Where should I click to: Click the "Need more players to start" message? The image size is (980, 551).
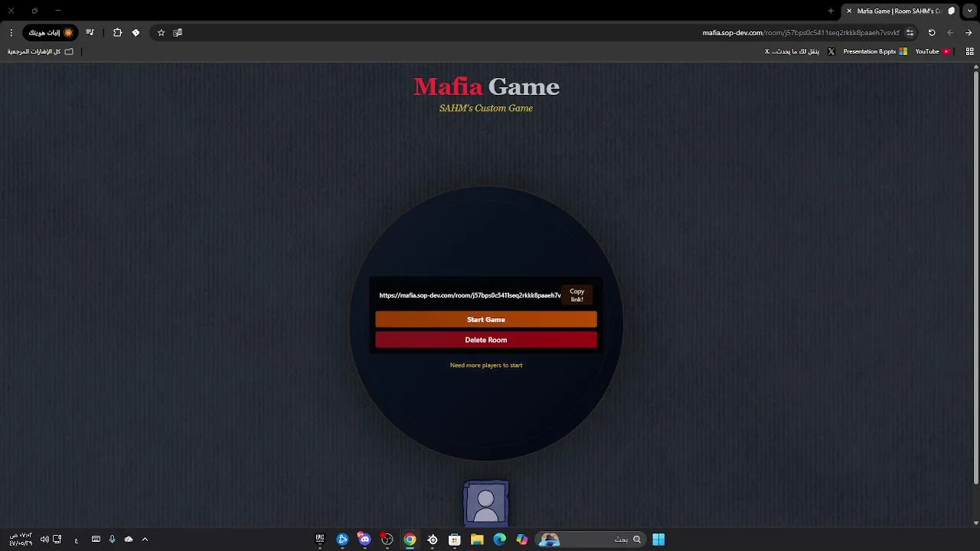point(486,365)
